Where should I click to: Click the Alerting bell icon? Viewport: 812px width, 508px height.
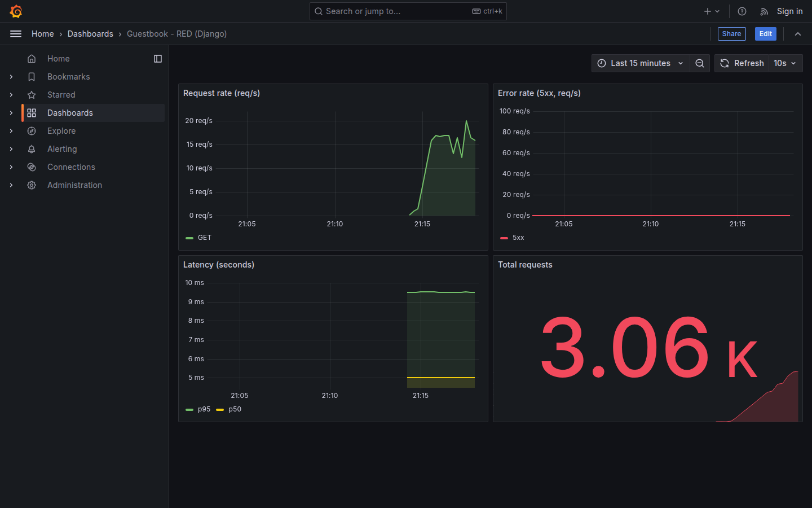(x=32, y=149)
